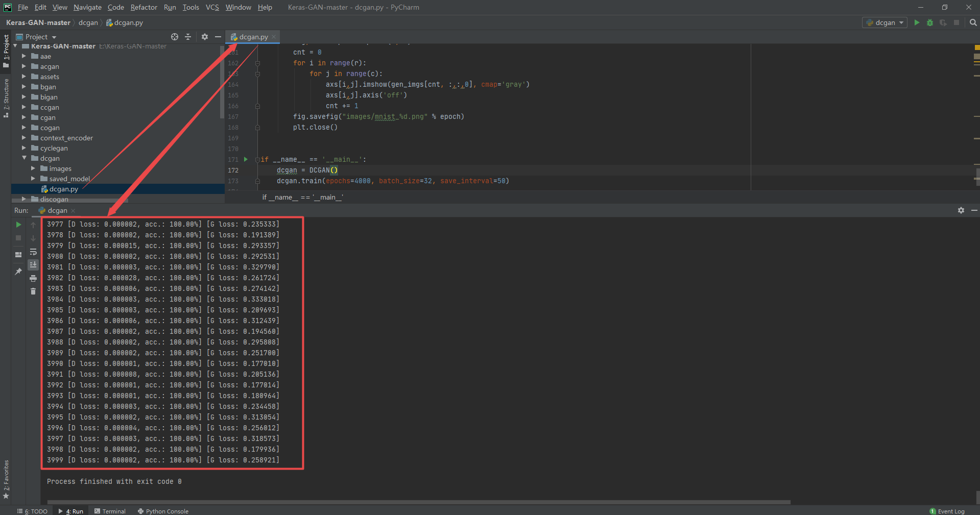Click the Stop icon in the top toolbar
980x515 pixels.
pos(957,23)
